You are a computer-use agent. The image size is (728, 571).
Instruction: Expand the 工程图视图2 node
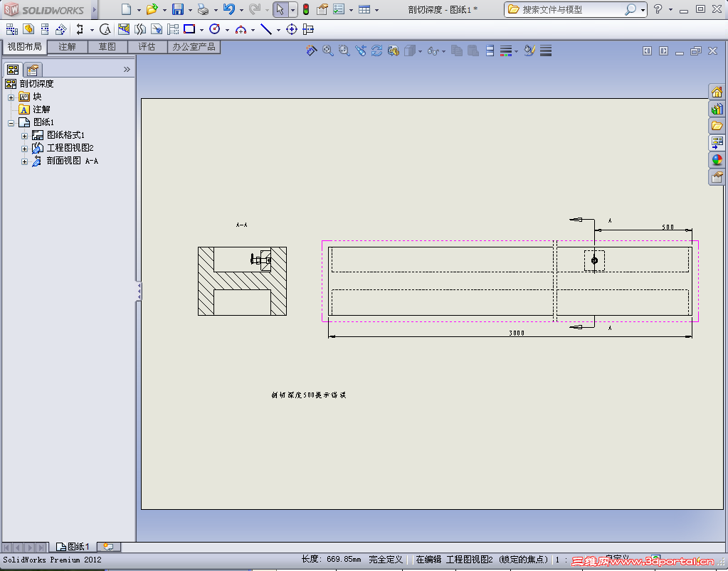click(25, 149)
